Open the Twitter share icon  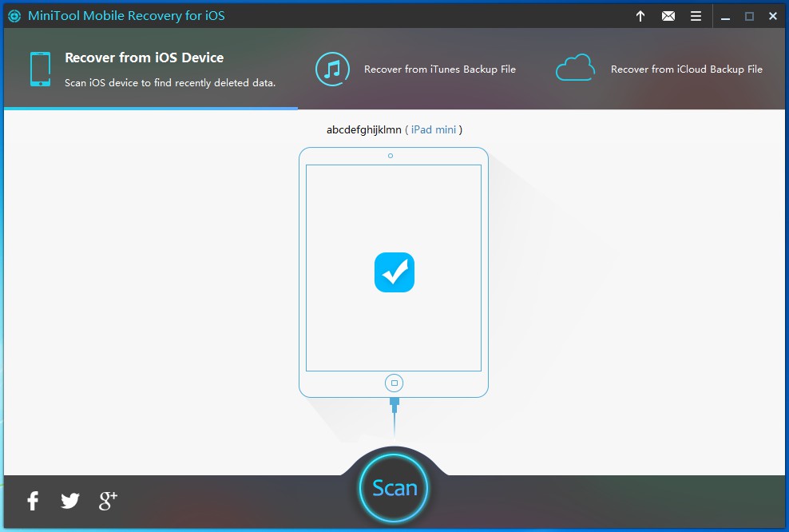70,501
